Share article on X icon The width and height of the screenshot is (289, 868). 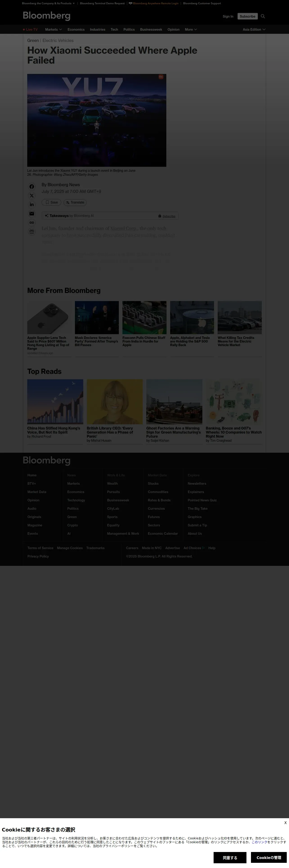tap(32, 196)
